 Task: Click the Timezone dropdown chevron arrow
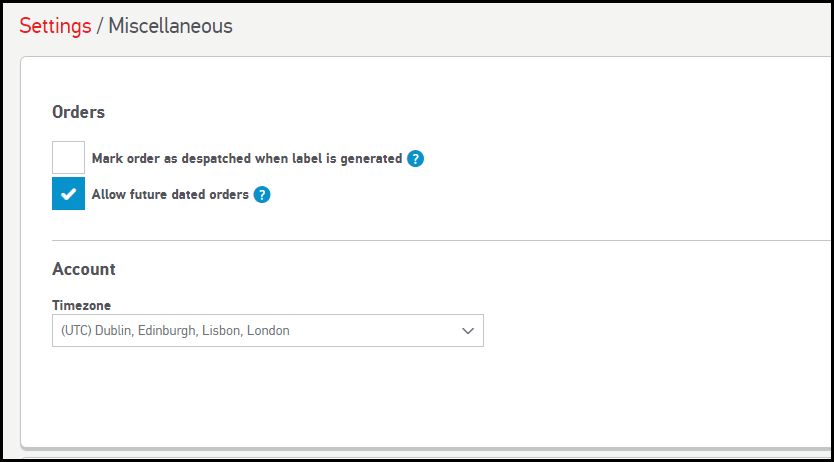click(x=468, y=331)
